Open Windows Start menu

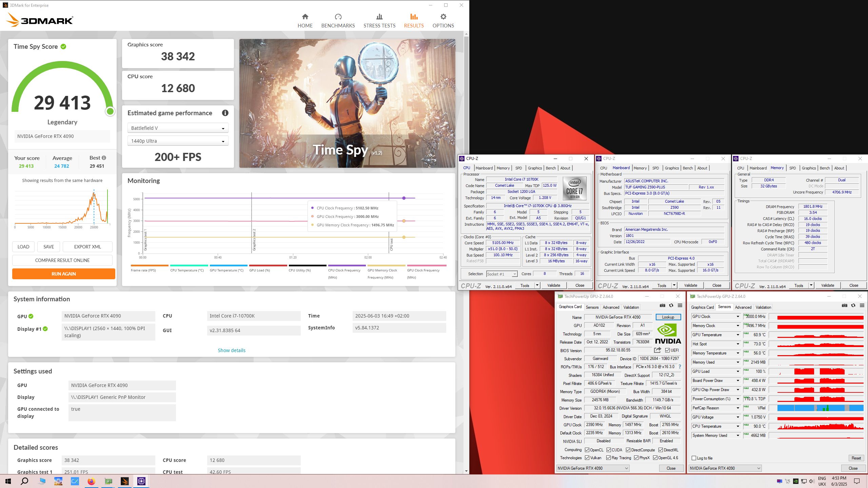coord(8,481)
